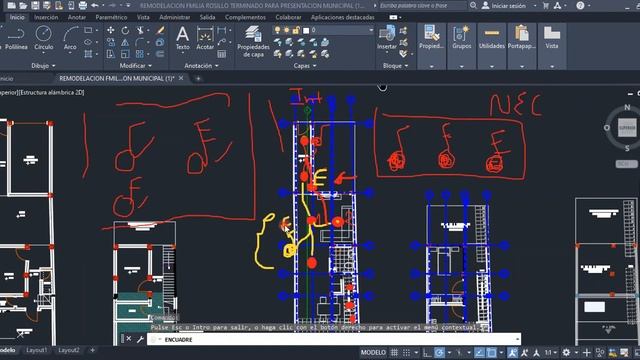
Task: Select the Move (Desplazar) tool
Action: 110,30
